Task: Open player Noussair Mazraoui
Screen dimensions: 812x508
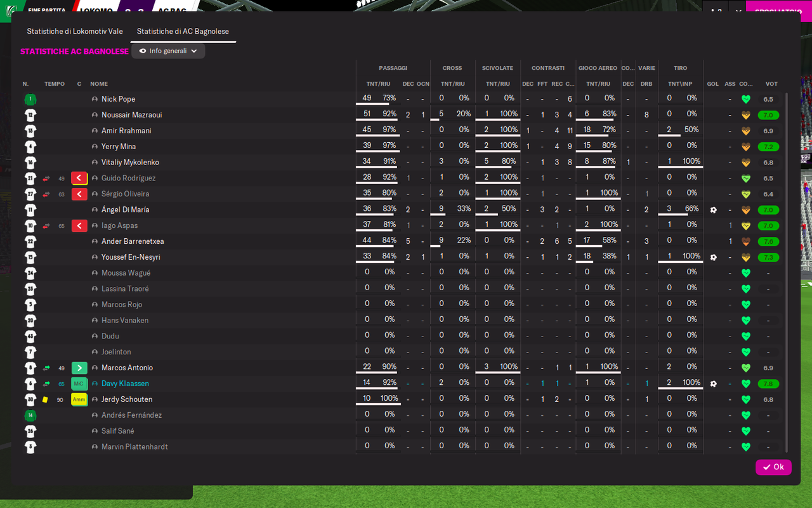Action: tap(131, 115)
